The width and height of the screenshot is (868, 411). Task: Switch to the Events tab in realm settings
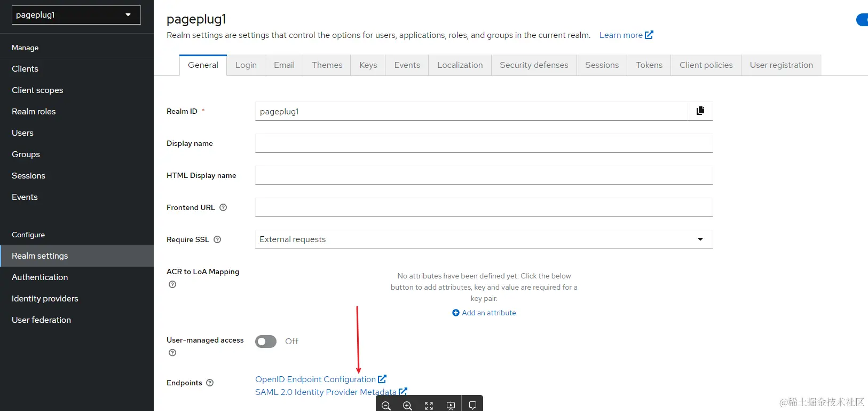407,65
